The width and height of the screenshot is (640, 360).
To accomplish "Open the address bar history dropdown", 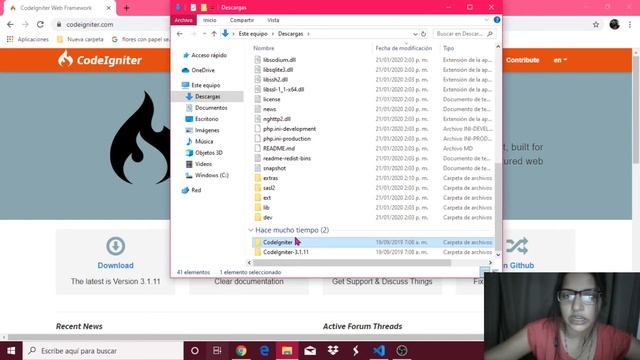I will tap(415, 34).
